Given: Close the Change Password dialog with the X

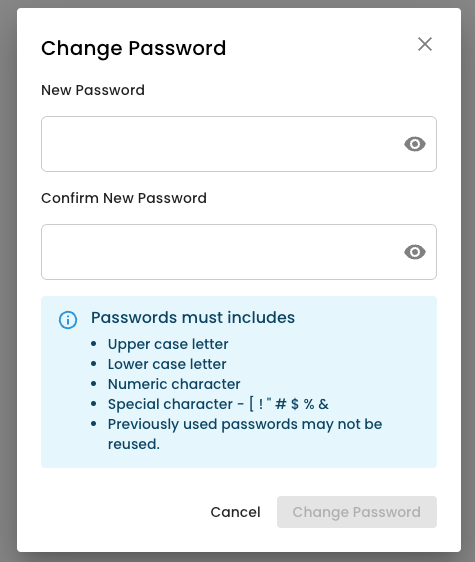Looking at the screenshot, I should [x=425, y=44].
